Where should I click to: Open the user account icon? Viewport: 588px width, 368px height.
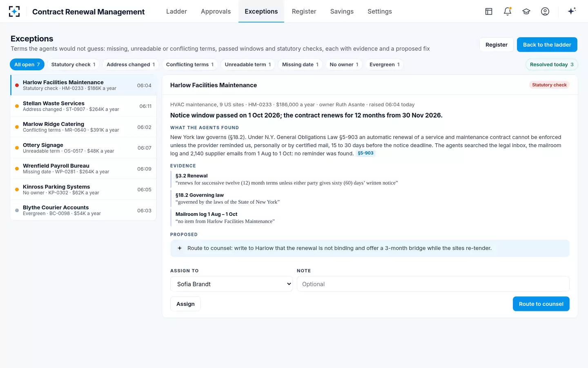point(545,11)
